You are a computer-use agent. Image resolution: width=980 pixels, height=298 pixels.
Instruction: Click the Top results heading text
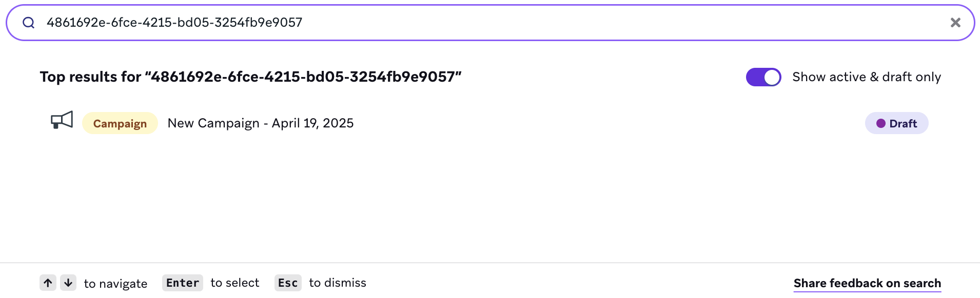pyautogui.click(x=250, y=77)
